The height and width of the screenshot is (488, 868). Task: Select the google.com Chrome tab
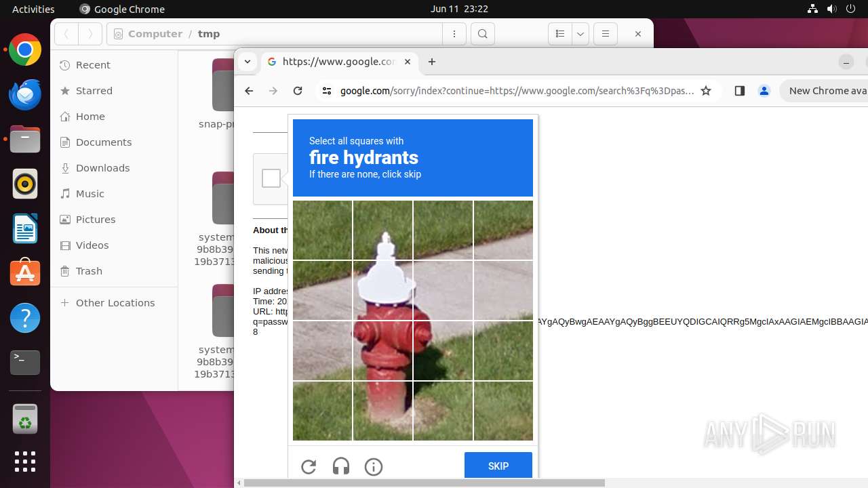click(x=338, y=62)
